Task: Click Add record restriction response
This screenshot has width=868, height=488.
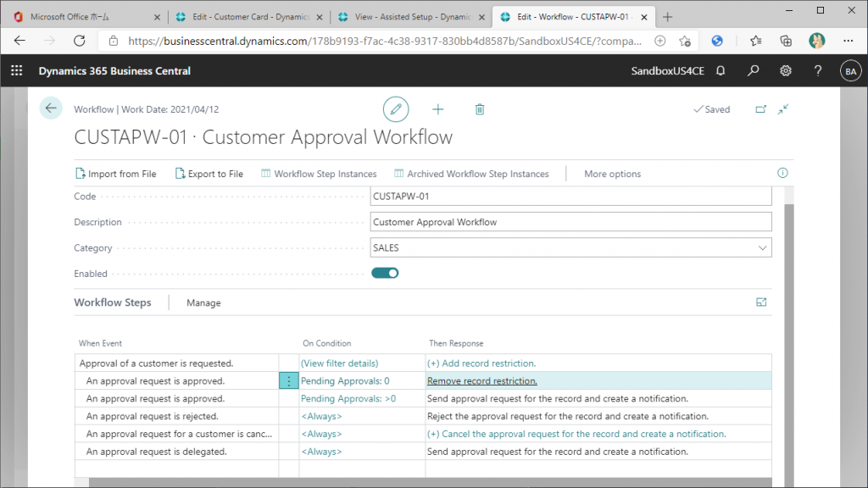Action: [x=481, y=363]
